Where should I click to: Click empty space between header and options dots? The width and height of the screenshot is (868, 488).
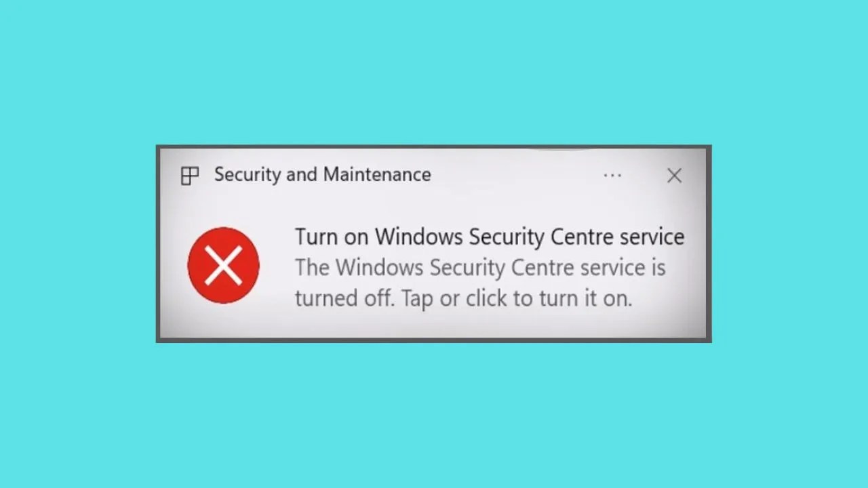tap(515, 176)
